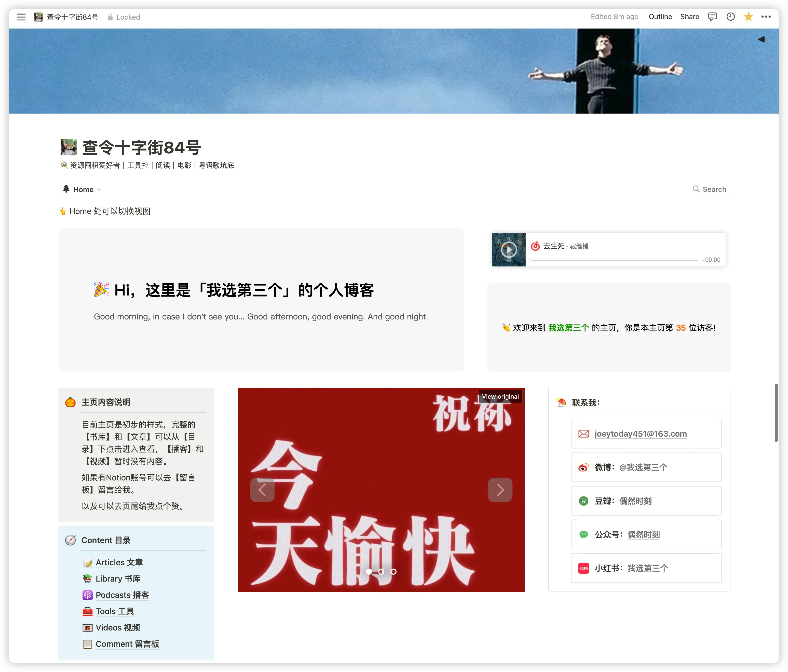788x672 pixels.
Task: Go to previous carousel image
Action: pos(262,490)
